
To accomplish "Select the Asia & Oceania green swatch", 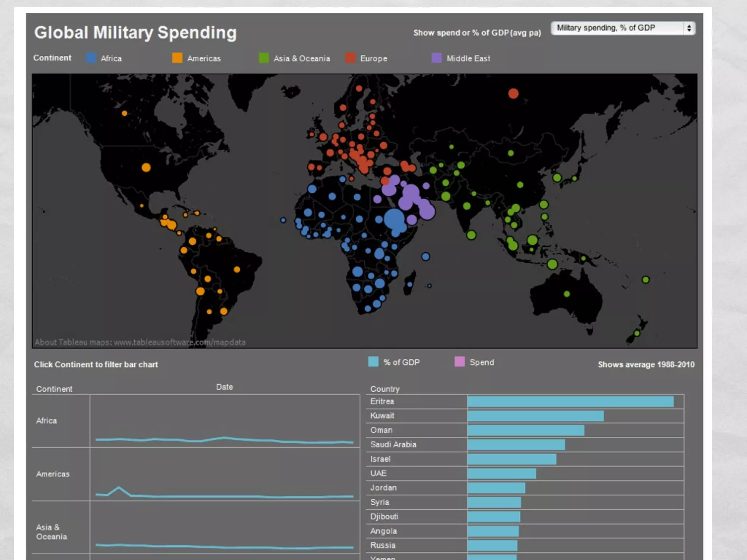I will pyautogui.click(x=264, y=58).
